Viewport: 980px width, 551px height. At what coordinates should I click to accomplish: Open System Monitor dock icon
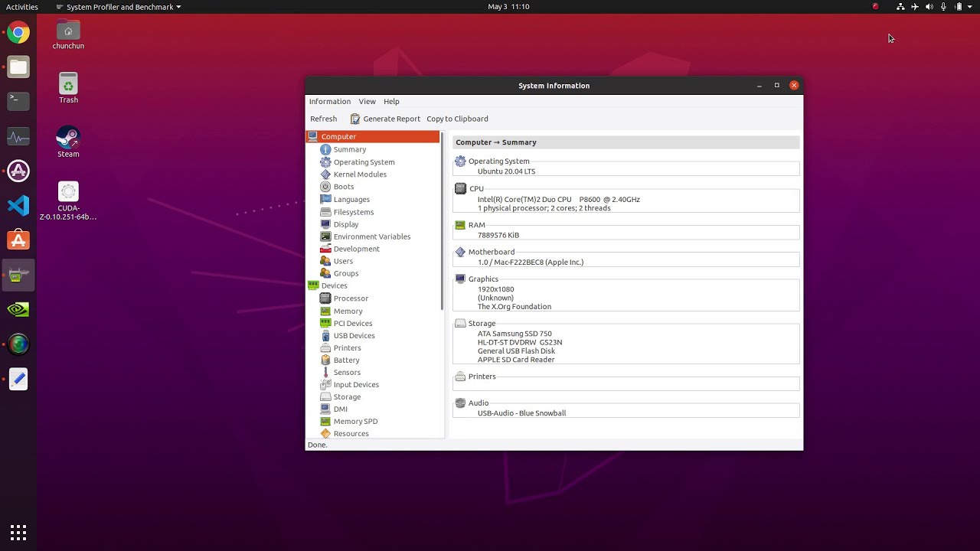point(18,138)
